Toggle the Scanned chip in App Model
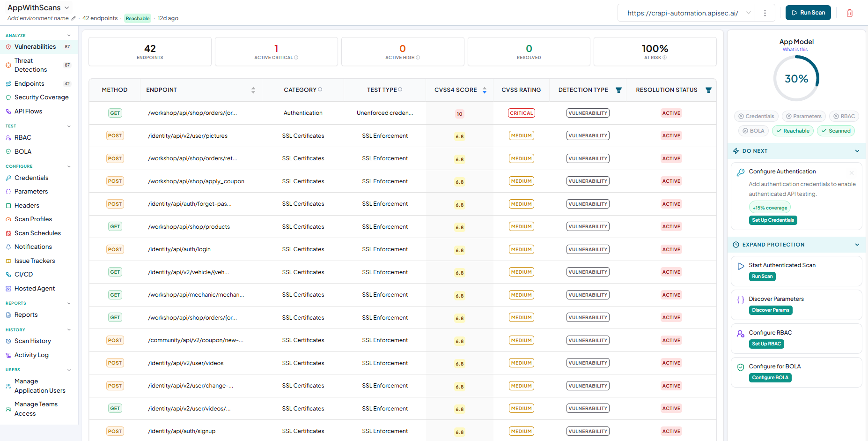 point(836,131)
